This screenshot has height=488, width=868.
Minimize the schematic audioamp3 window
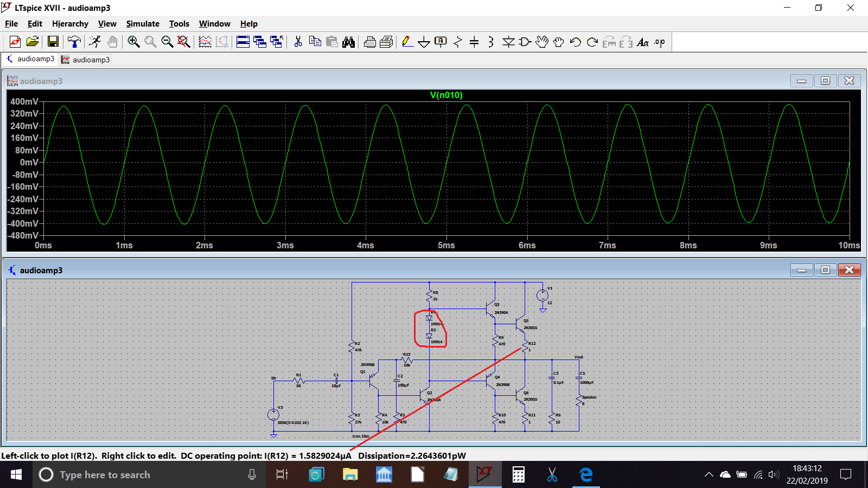tap(801, 269)
